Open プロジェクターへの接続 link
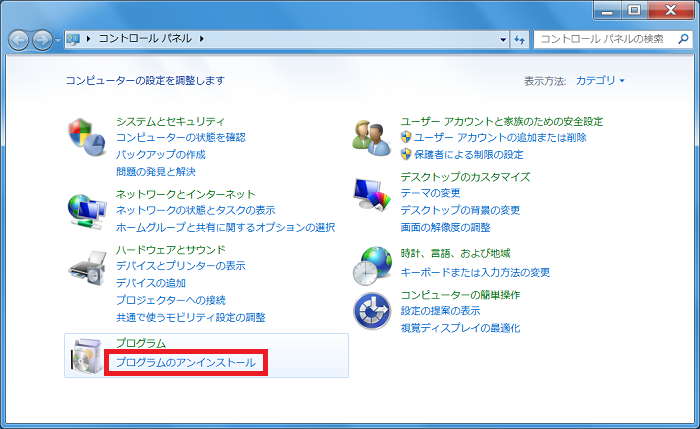Viewport: 700px width, 429px height. click(171, 300)
